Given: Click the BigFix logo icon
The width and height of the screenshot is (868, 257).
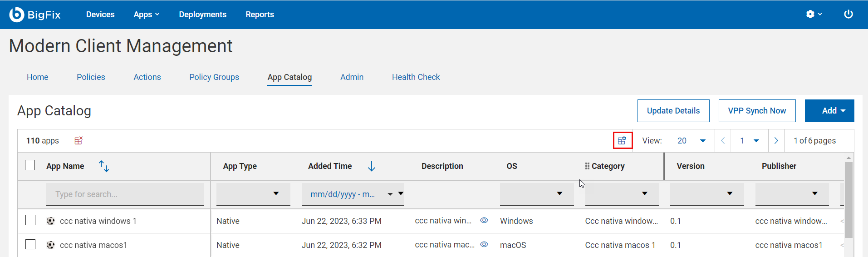Looking at the screenshot, I should [x=17, y=15].
